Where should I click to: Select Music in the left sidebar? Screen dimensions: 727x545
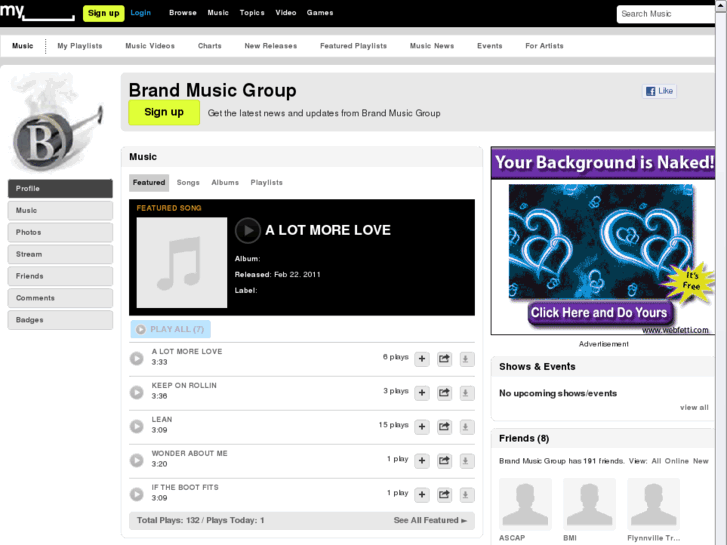coord(60,211)
